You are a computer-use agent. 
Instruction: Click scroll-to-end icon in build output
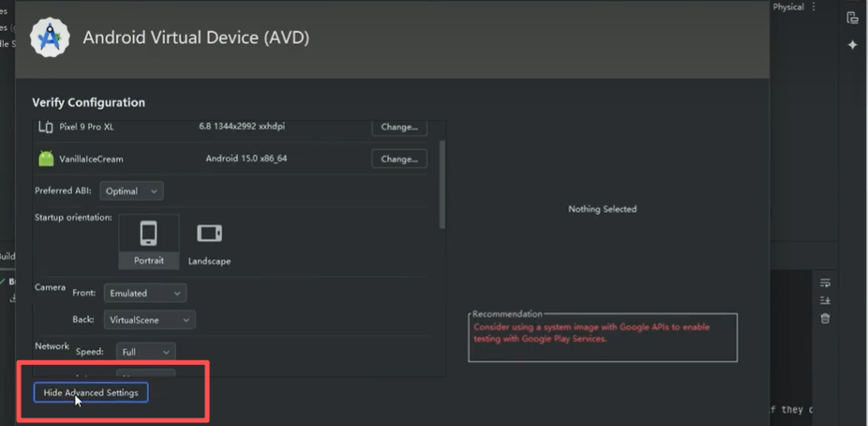pyautogui.click(x=825, y=300)
